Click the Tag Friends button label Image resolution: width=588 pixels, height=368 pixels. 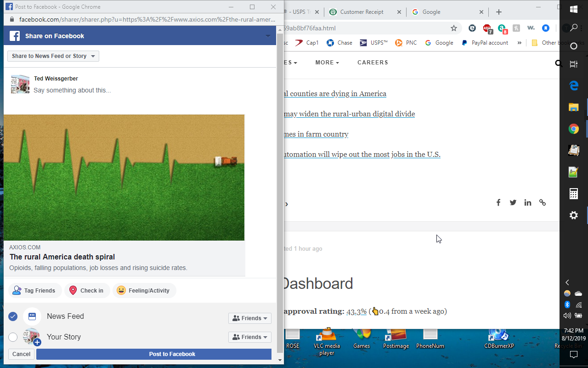[40, 291]
